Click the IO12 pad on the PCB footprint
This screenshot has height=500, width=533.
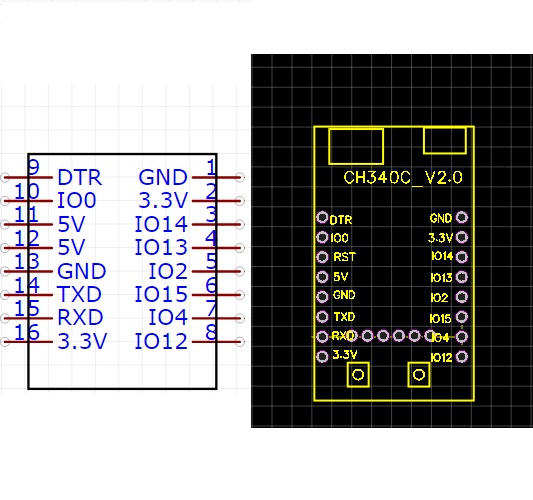pyautogui.click(x=462, y=357)
